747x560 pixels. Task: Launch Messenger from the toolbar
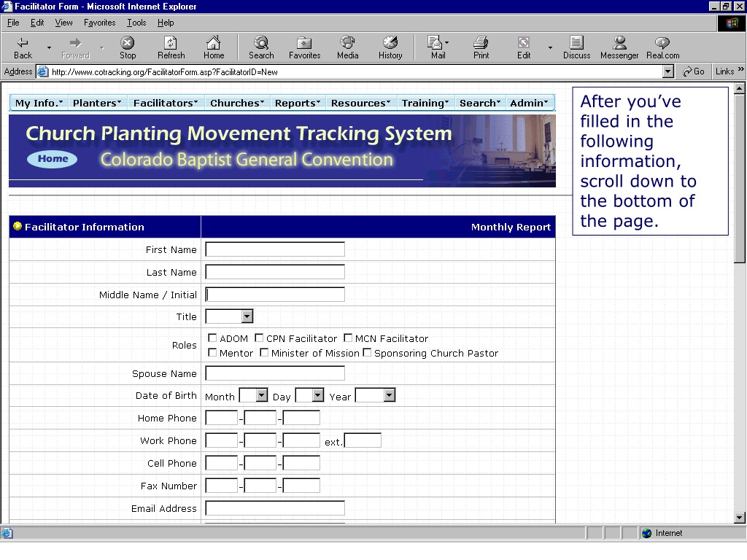(x=619, y=47)
